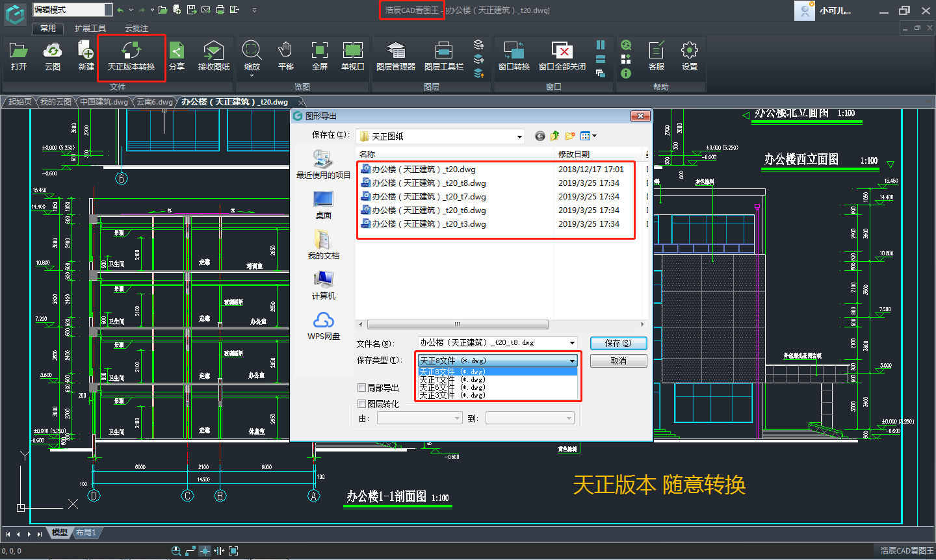
Task: Open 设置 settings gear
Action: pos(690,56)
